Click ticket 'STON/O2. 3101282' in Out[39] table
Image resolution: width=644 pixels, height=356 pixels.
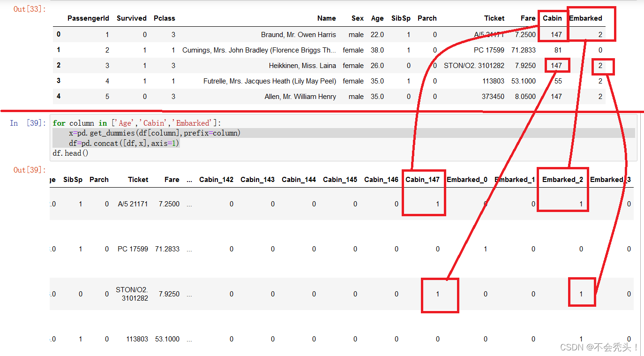[x=132, y=294]
